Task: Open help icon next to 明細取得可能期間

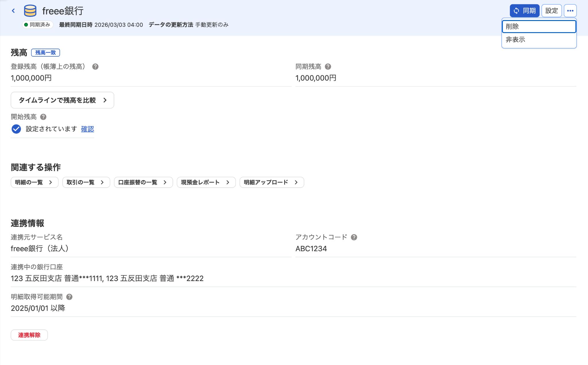Action: pyautogui.click(x=69, y=297)
